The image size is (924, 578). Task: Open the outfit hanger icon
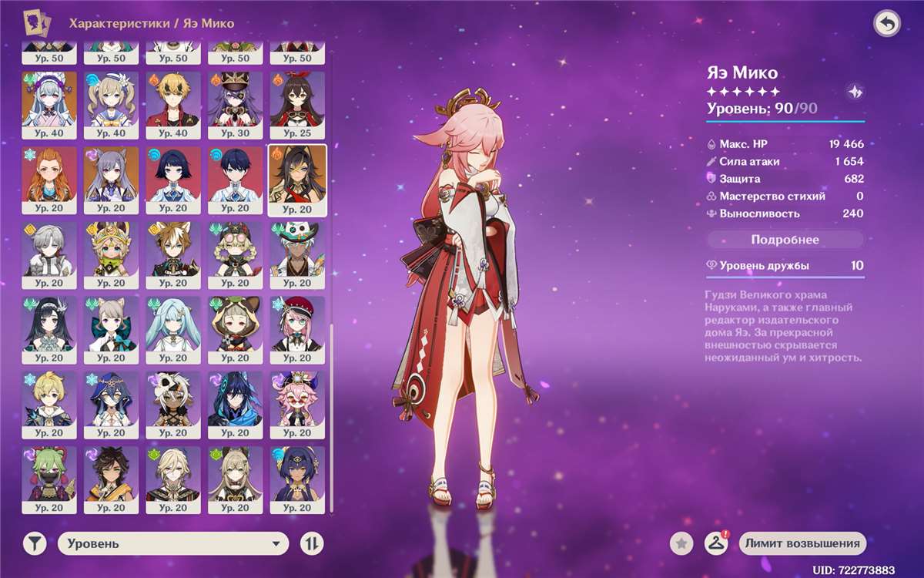point(717,543)
